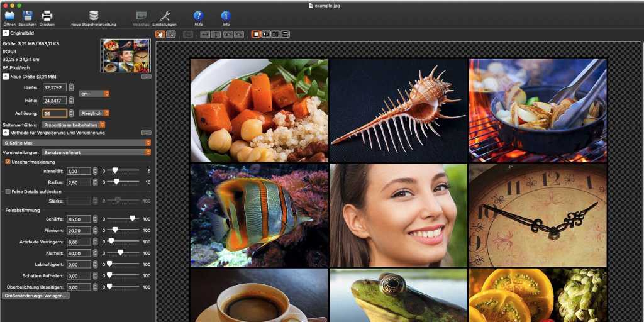644x322 pixels.
Task: Switch to the second split preview layout
Action: click(x=266, y=35)
